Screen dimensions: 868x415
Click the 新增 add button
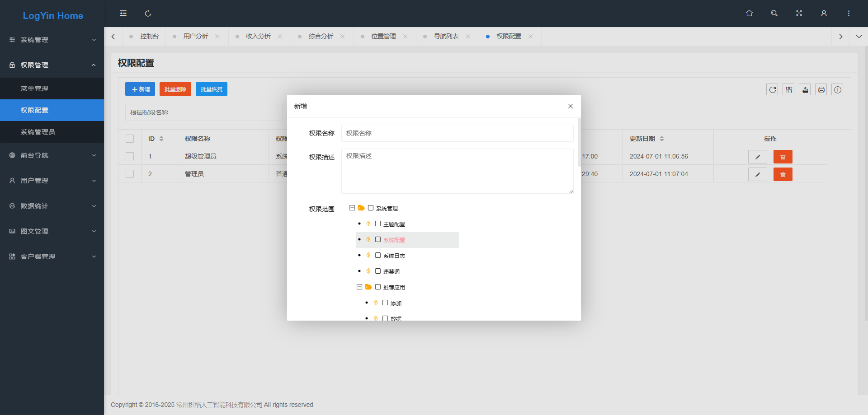click(140, 89)
